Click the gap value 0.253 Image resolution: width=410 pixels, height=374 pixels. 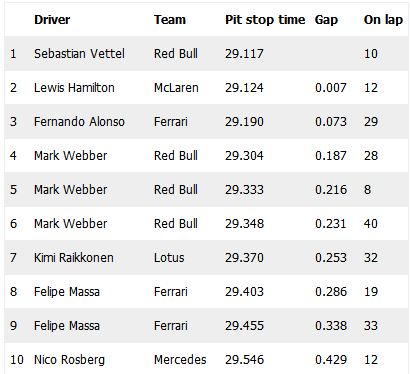[x=331, y=258]
